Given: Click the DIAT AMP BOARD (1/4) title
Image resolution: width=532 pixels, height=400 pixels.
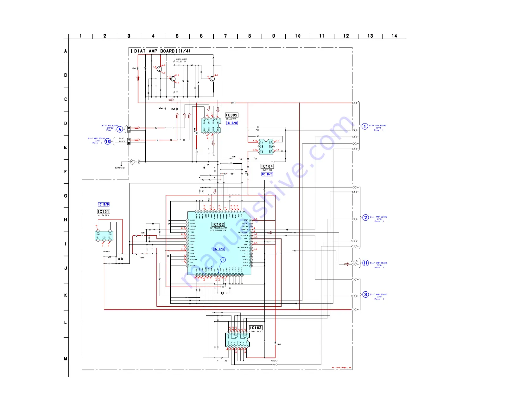Looking at the screenshot, I should pyautogui.click(x=161, y=51).
